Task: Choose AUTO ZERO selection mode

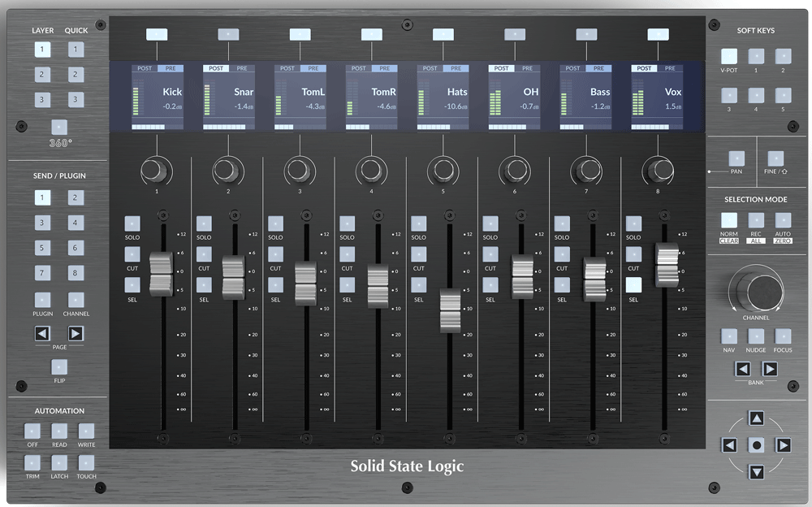Action: click(x=783, y=220)
